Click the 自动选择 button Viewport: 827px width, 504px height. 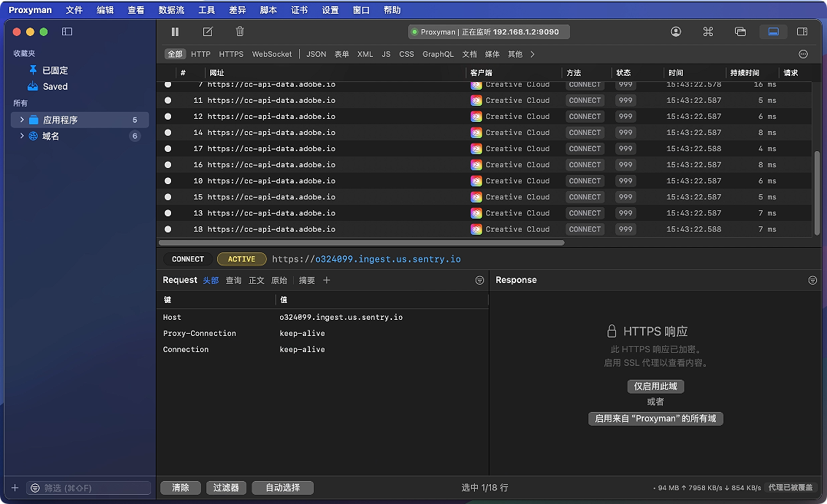click(x=282, y=487)
